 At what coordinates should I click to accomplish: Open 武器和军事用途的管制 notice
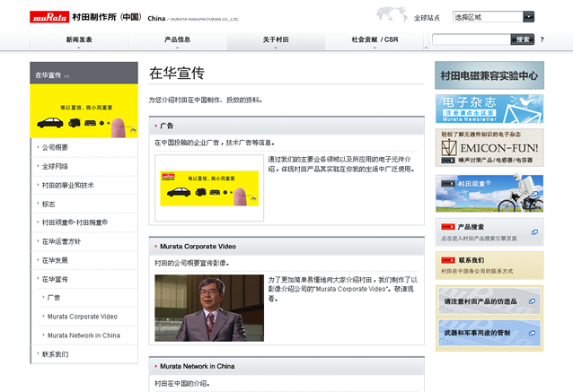[489, 333]
